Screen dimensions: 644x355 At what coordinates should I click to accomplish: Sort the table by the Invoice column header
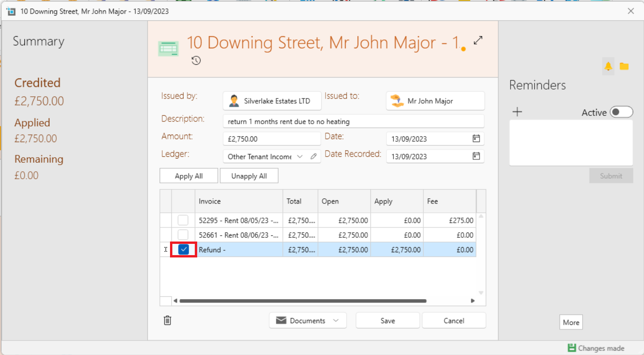tap(239, 201)
